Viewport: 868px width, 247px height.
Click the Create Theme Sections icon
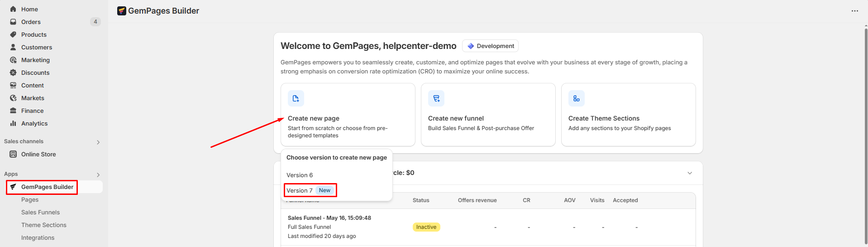[x=577, y=98]
